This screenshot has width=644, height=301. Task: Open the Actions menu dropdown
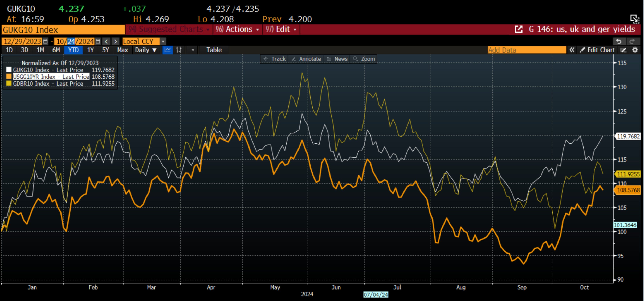point(237,29)
